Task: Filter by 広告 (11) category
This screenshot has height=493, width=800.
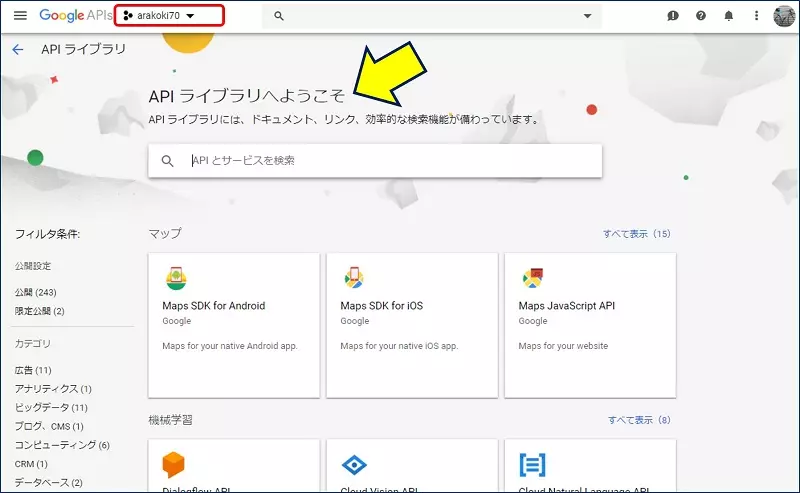Action: pos(33,370)
